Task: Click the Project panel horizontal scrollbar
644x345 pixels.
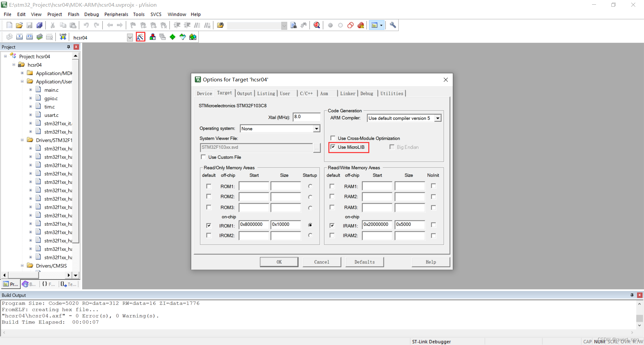Action: click(36, 275)
